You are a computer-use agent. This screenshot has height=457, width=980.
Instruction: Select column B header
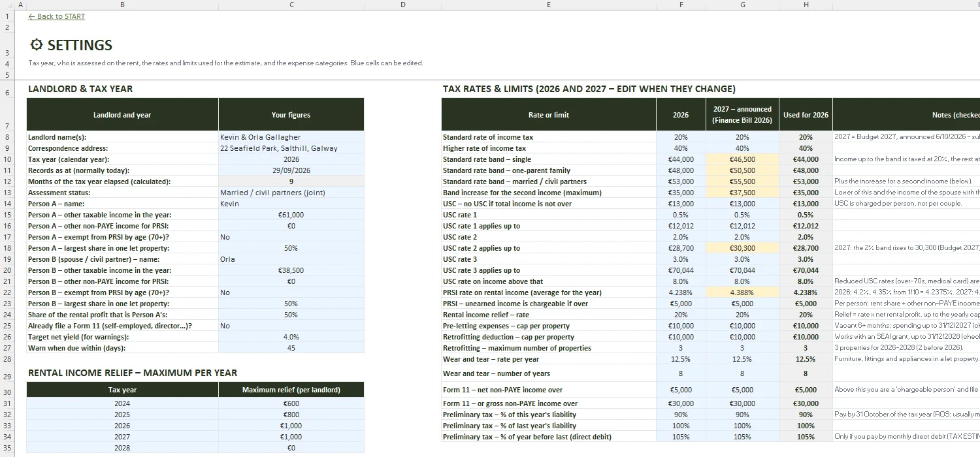click(x=122, y=5)
